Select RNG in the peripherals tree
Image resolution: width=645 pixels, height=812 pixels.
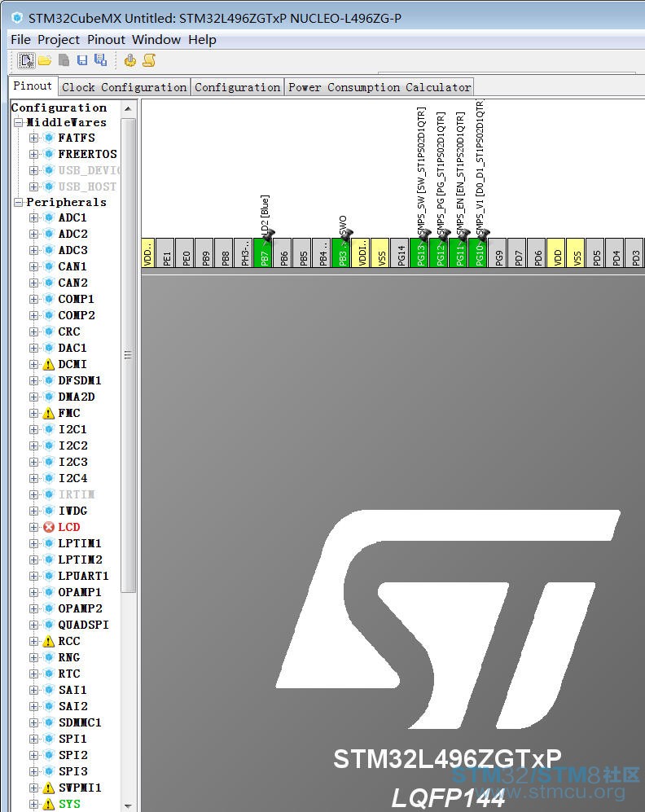pos(69,658)
